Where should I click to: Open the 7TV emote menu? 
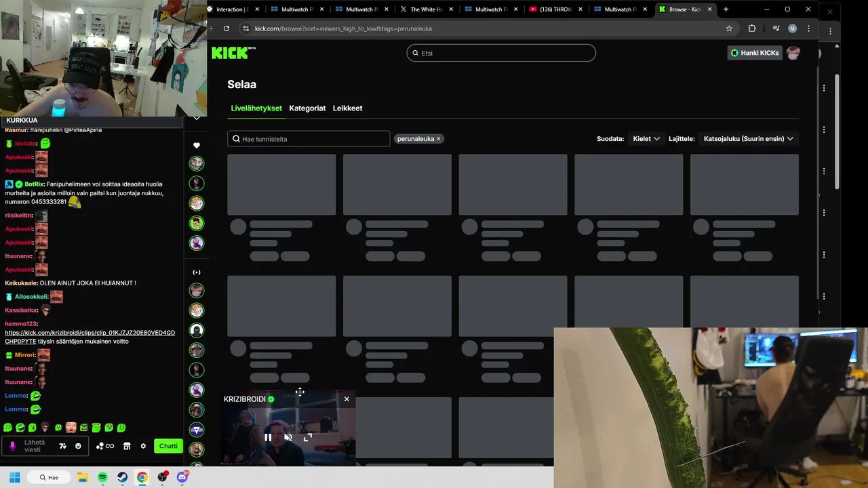coord(62,446)
